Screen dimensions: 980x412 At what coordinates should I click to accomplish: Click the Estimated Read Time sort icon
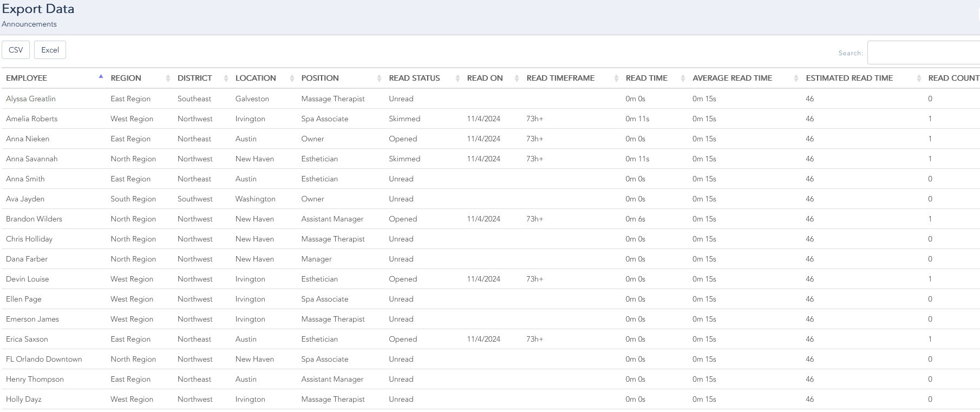tap(919, 79)
